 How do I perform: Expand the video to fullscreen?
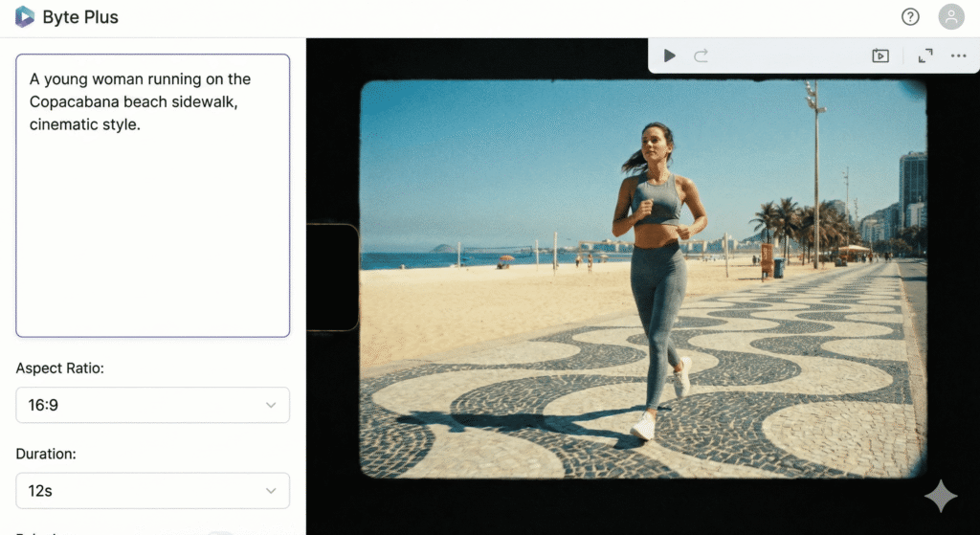coord(925,56)
